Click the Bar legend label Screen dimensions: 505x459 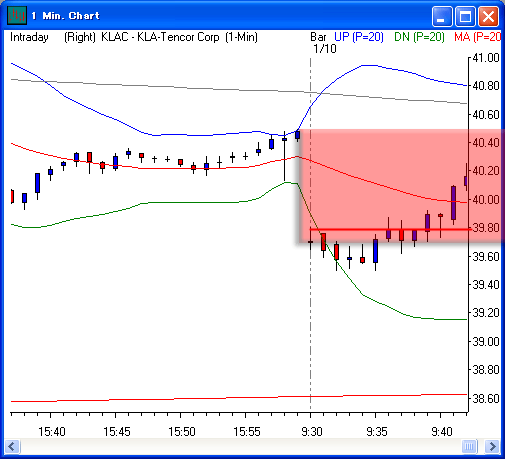point(318,37)
